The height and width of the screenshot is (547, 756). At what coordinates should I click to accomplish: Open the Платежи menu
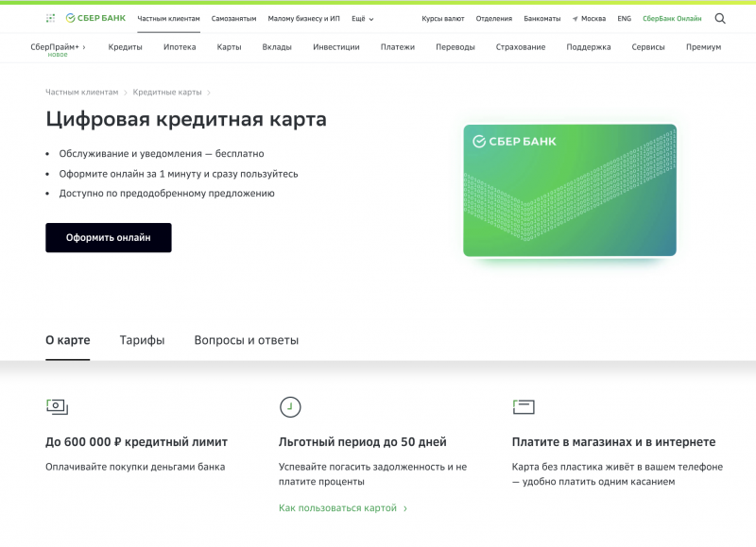398,47
